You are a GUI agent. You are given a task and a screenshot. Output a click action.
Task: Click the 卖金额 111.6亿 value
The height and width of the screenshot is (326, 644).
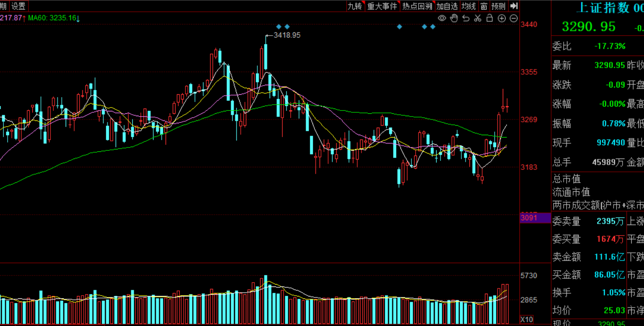click(610, 257)
